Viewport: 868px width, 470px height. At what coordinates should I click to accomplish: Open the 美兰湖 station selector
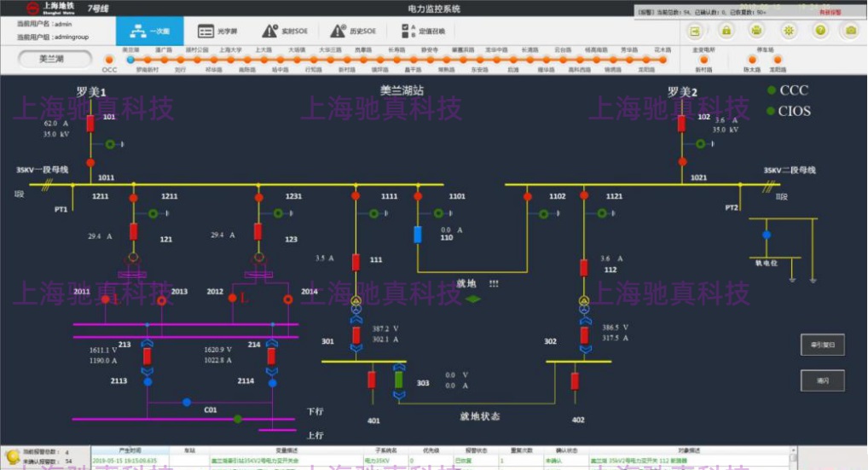pyautogui.click(x=53, y=60)
